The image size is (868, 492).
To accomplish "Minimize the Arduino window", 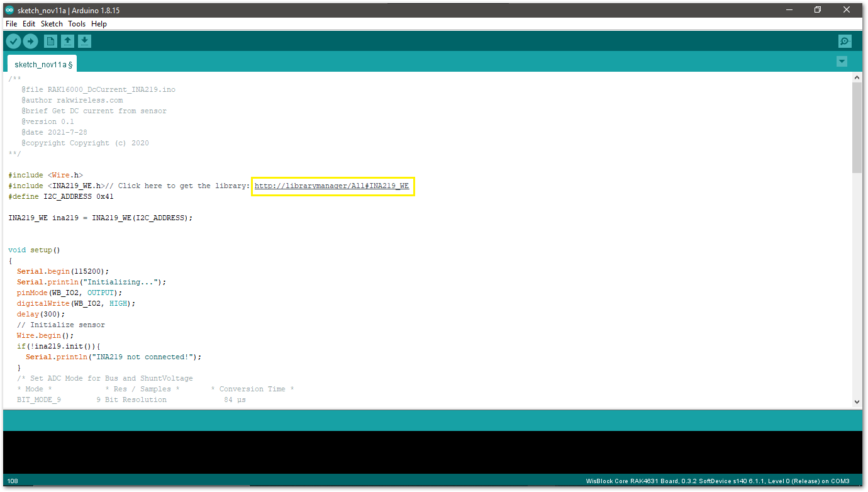I will click(x=789, y=10).
